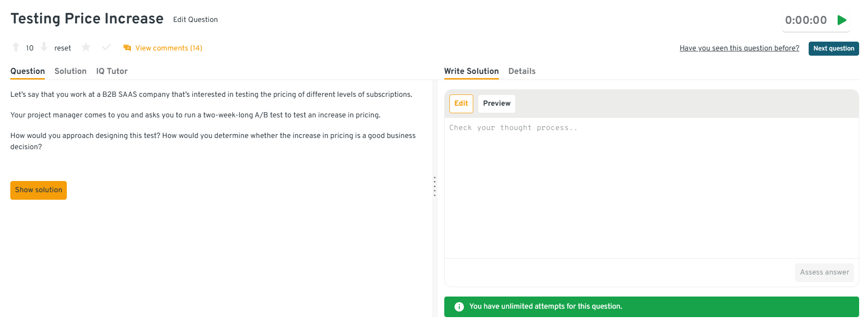Click the info icon in the green banner
The width and height of the screenshot is (868, 326).
[x=459, y=307]
